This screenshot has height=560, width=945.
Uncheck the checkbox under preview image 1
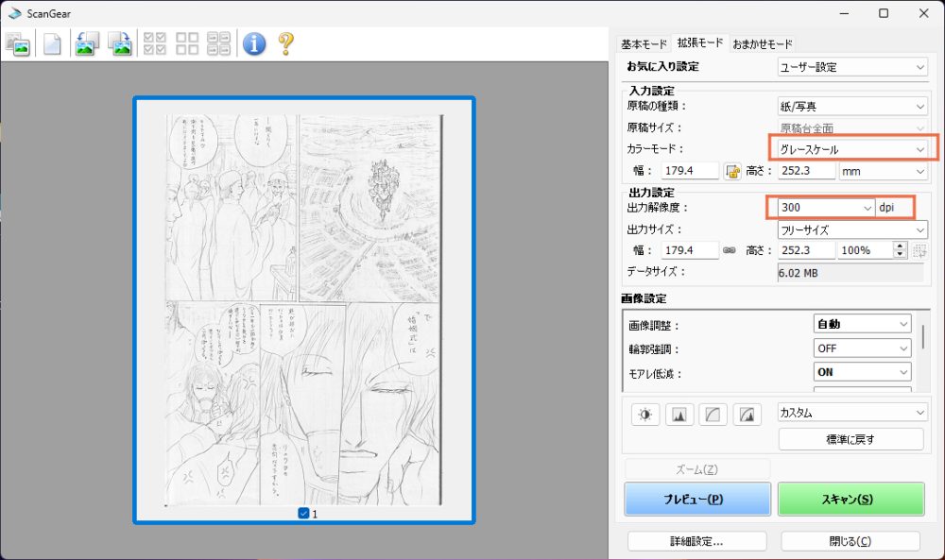click(x=303, y=514)
